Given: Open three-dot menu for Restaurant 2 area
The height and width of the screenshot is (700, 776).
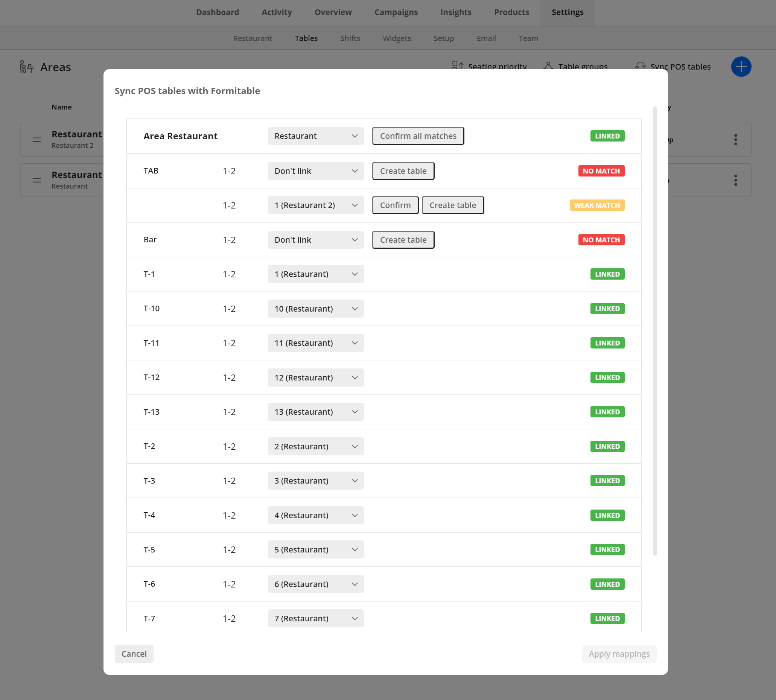Looking at the screenshot, I should 735,140.
